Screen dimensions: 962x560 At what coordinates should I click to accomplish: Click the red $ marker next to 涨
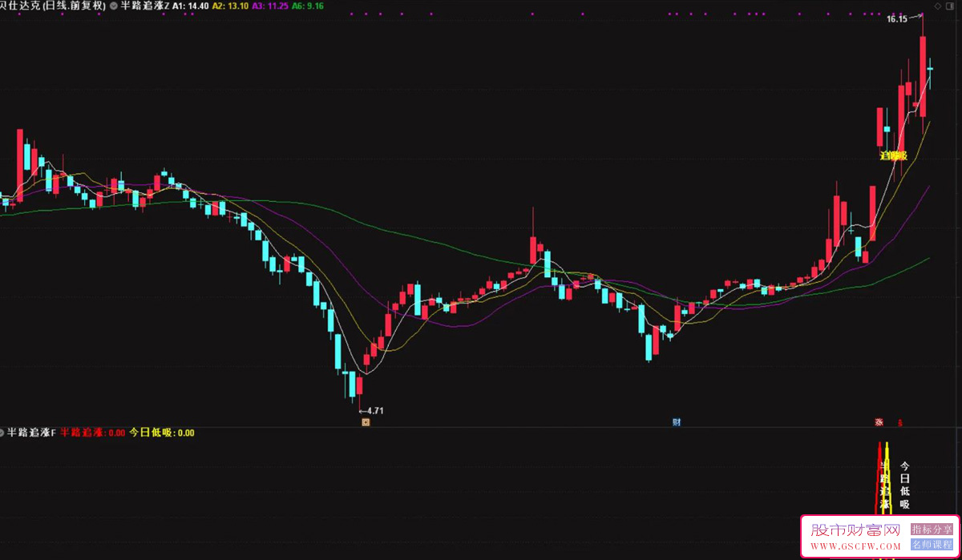(x=900, y=422)
